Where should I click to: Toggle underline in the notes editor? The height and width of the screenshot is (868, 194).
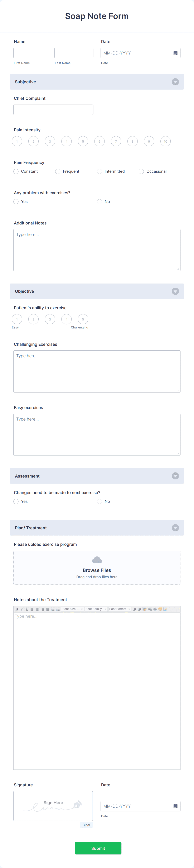pos(27,609)
